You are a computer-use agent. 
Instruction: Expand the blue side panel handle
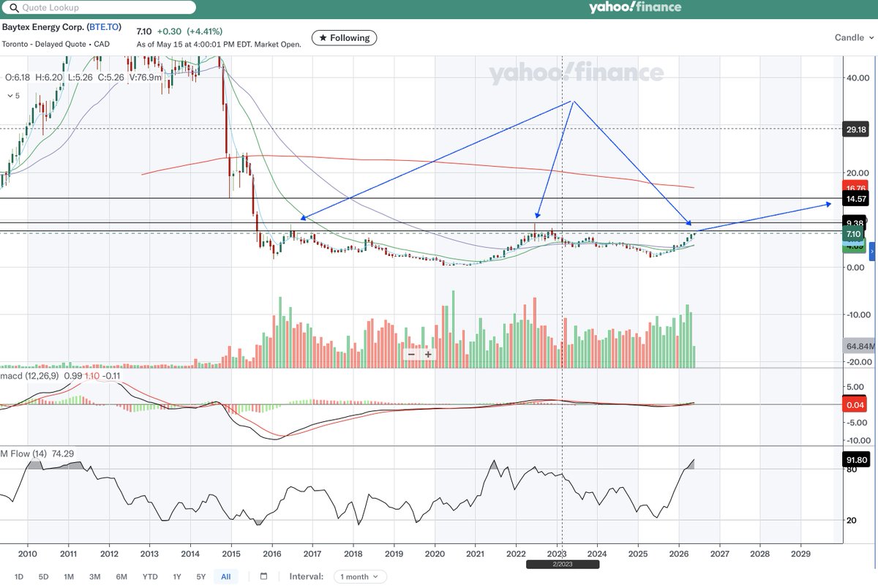click(x=872, y=251)
